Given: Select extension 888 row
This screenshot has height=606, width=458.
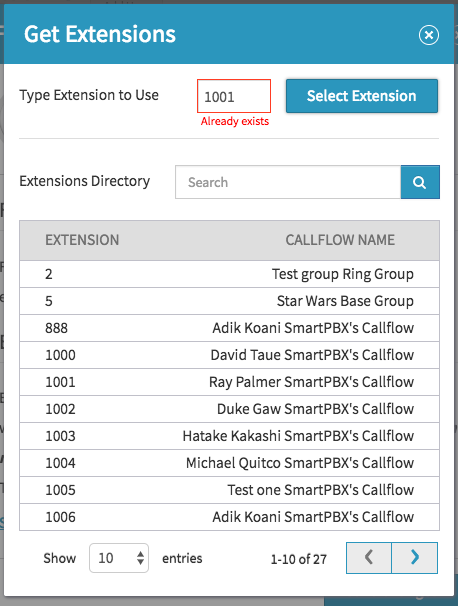Looking at the screenshot, I should (230, 328).
